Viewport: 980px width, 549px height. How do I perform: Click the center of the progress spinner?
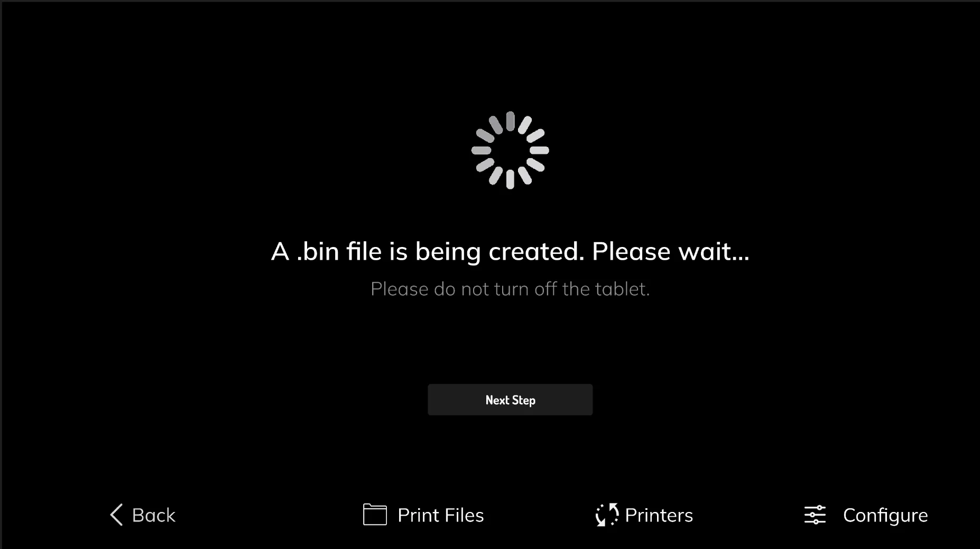(x=510, y=150)
